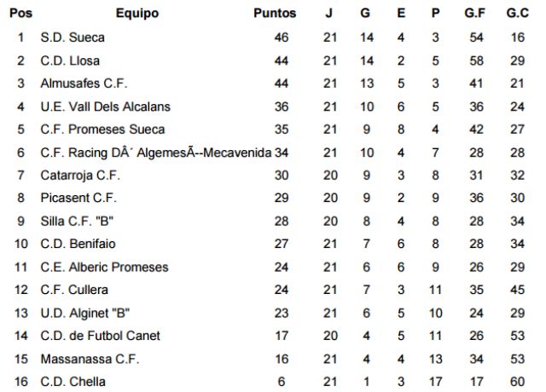This screenshot has height=392, width=546.
Task: Select Almusafes C.F. in the standings
Action: coord(84,84)
